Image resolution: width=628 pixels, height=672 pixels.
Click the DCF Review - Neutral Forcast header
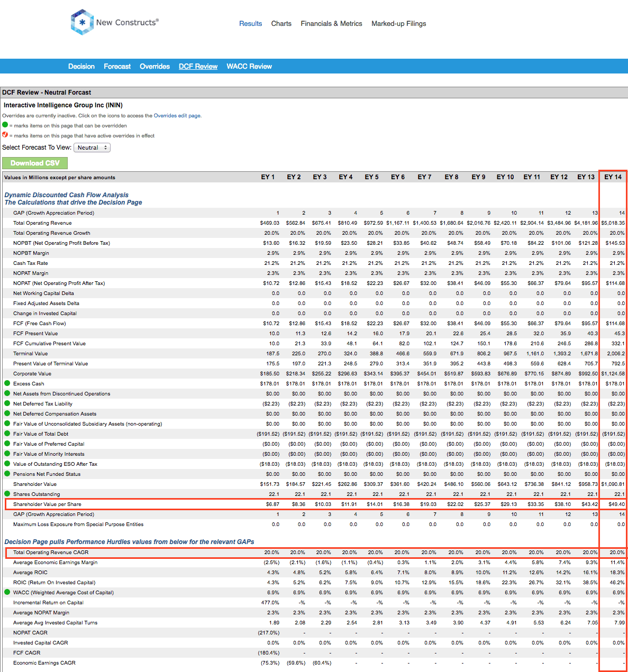coord(47,93)
